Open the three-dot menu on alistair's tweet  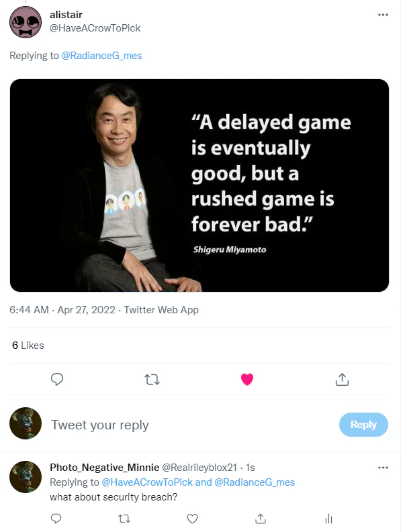383,15
